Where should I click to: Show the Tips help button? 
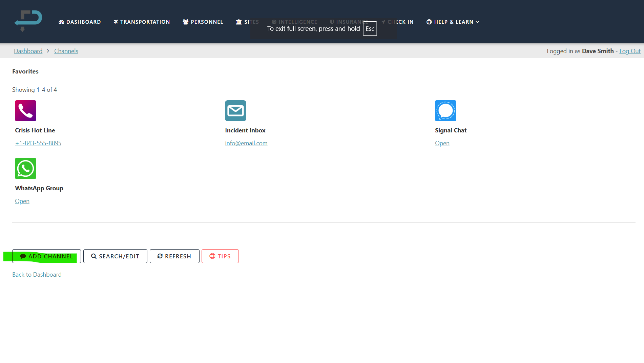(x=220, y=256)
